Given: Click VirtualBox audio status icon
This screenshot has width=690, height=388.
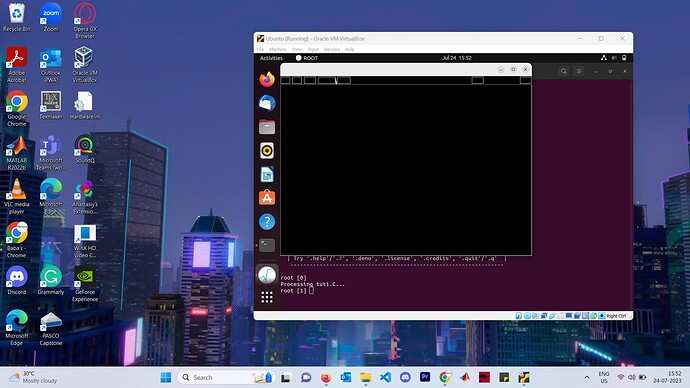Looking at the screenshot, I should [536, 316].
